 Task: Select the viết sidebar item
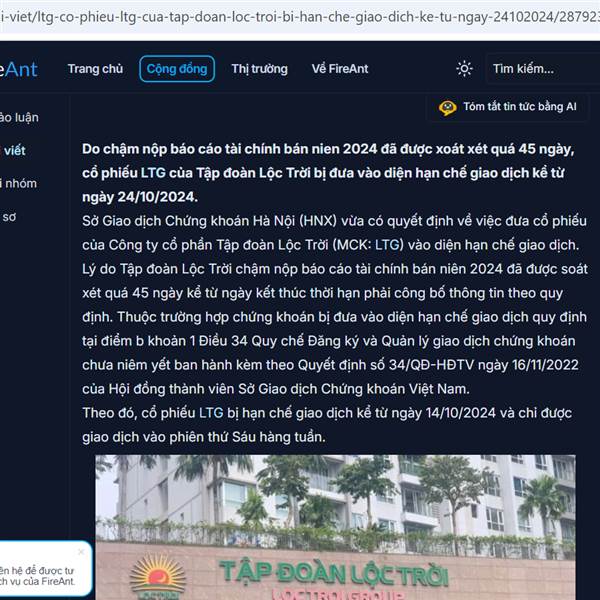(15, 150)
